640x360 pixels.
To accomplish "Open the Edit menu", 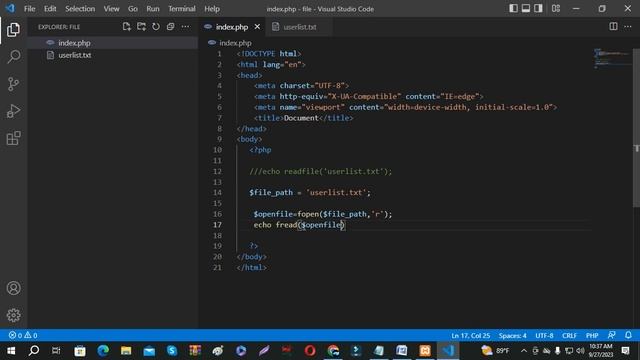I will 50,9.
